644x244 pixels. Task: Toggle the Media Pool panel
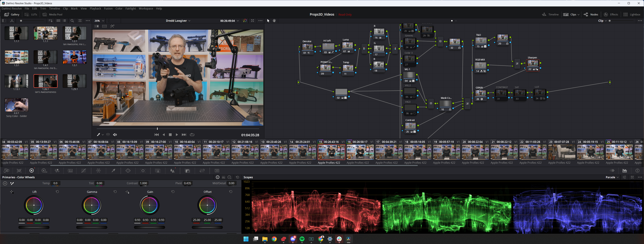(53, 15)
